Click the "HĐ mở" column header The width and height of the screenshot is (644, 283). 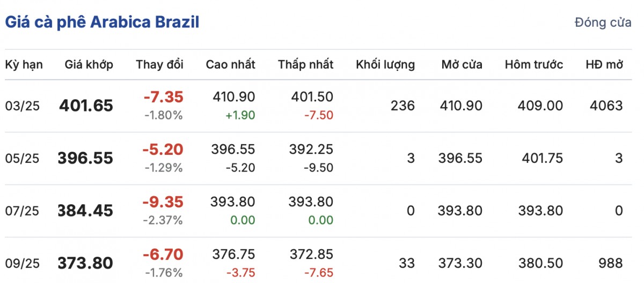604,65
